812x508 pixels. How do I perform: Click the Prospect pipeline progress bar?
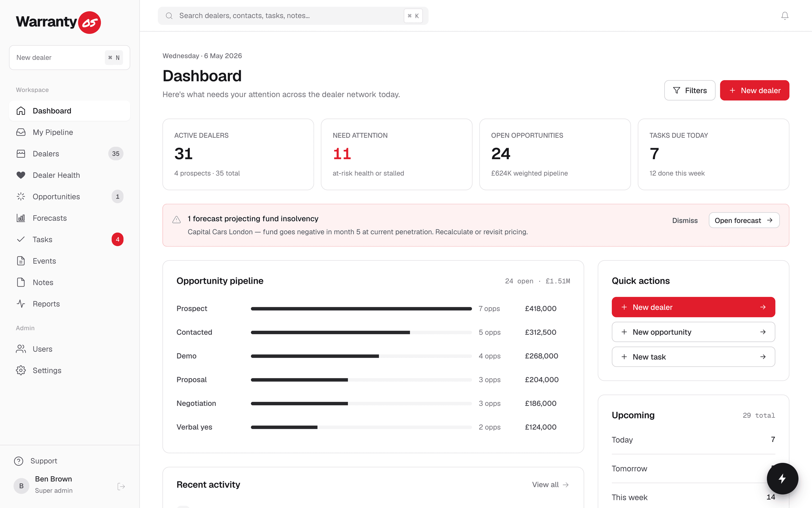[361, 308]
